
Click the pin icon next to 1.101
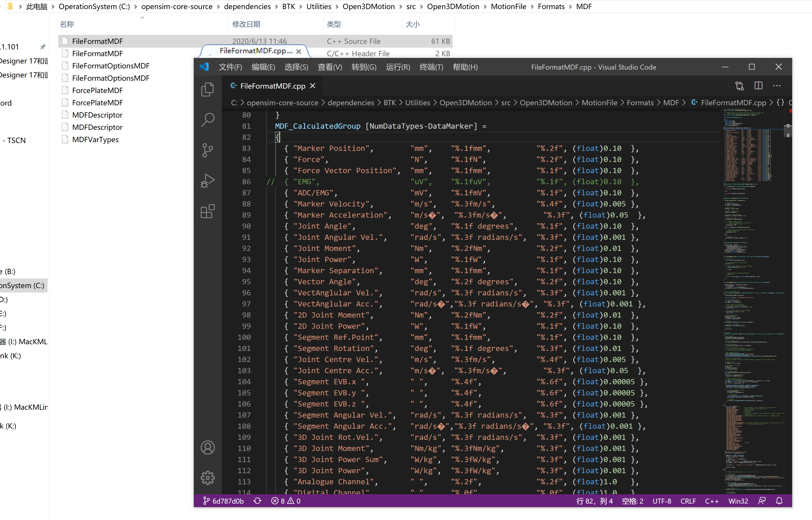click(x=43, y=47)
